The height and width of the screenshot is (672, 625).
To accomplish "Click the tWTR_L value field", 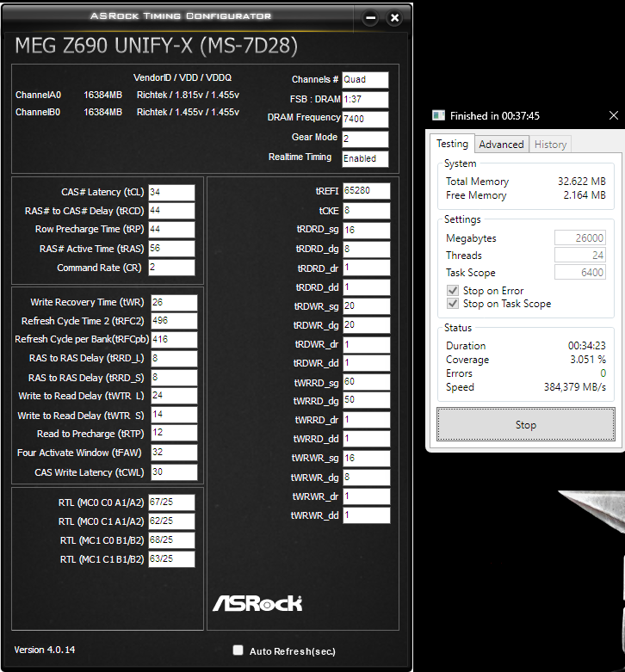I will (x=174, y=396).
